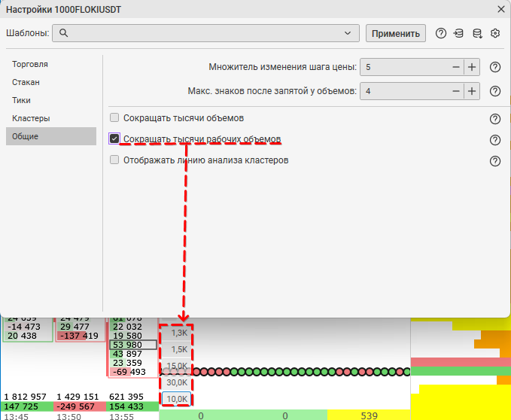Click help icon for Сокращать тысячи объемов
511x420 pixels.
495,119
